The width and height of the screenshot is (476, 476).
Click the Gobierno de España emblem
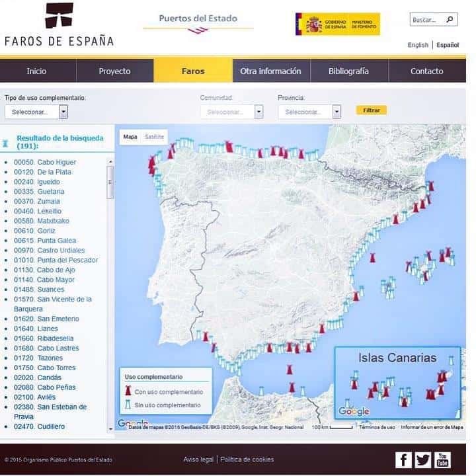pos(337,25)
